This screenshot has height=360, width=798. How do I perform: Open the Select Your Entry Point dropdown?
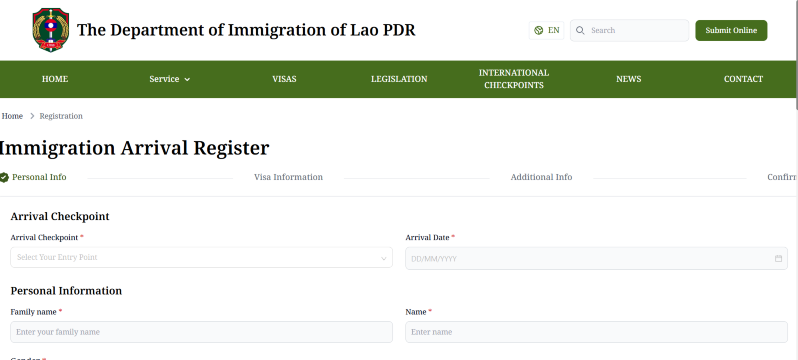(x=202, y=257)
